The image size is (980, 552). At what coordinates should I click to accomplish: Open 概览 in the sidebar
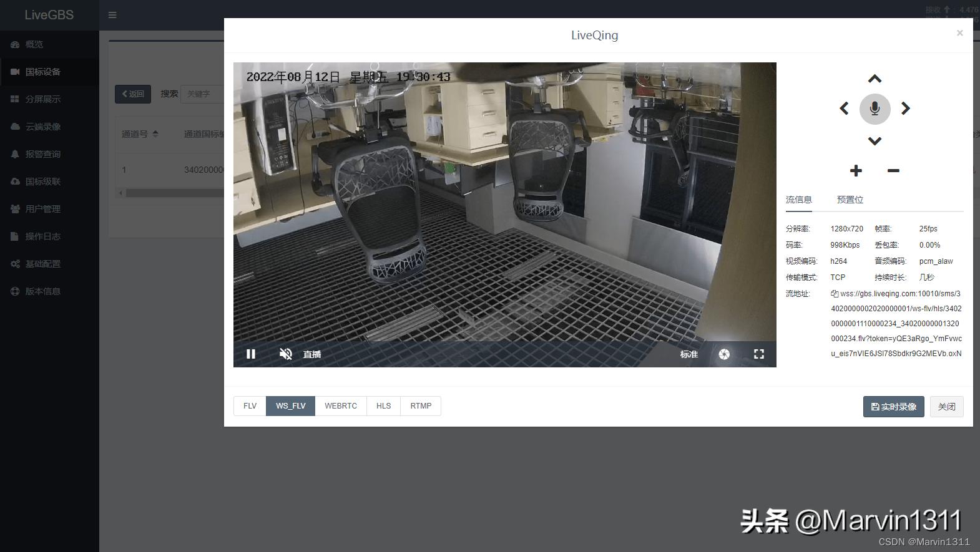click(49, 44)
